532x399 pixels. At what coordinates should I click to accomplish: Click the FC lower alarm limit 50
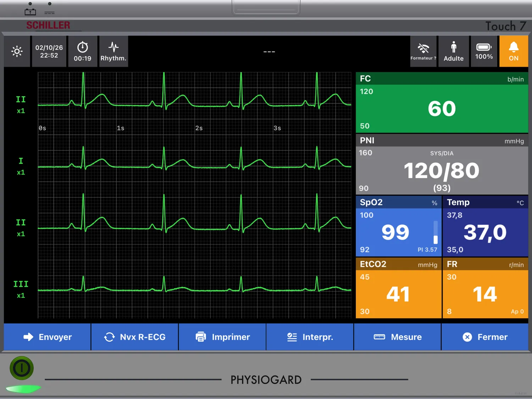tap(365, 126)
